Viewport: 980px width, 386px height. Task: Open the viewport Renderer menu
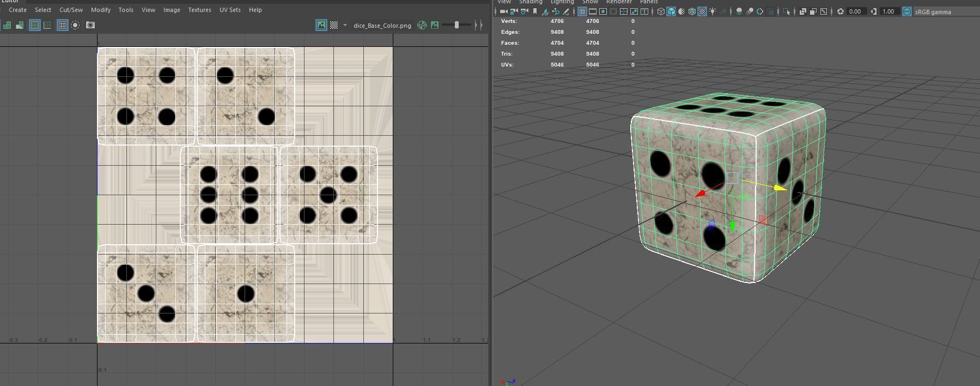619,2
